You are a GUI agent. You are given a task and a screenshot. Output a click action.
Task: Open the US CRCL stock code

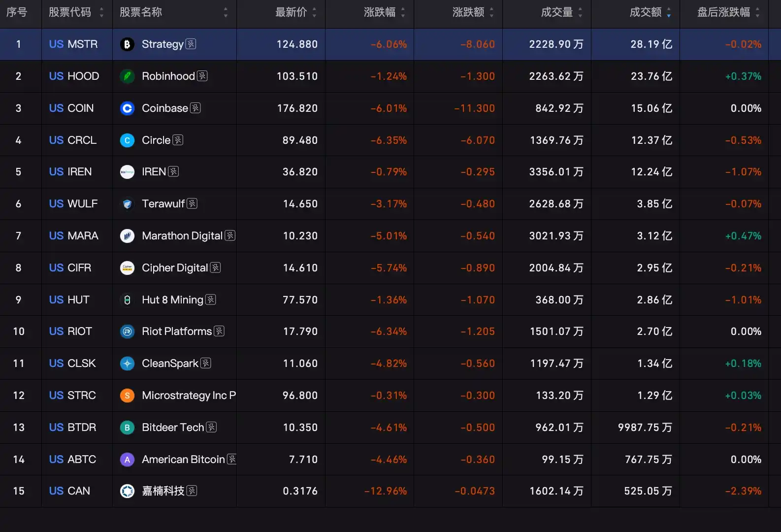pos(73,140)
